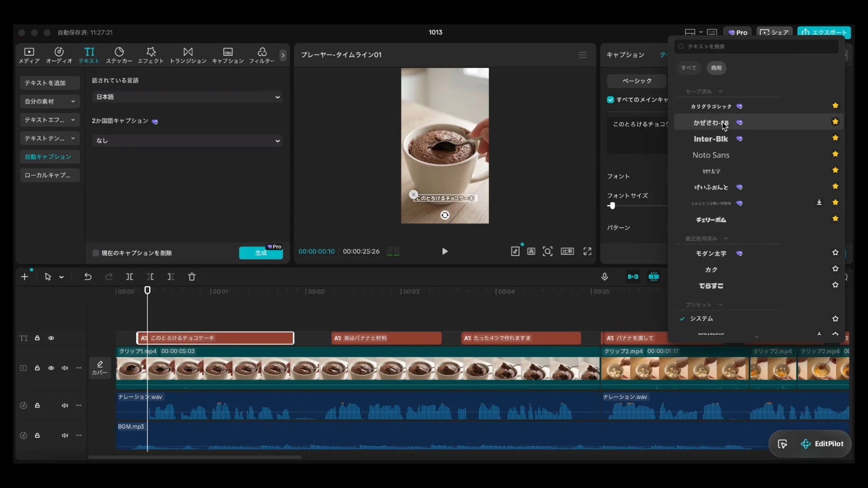Toggle すべてのメインキャプション checkbox
The height and width of the screenshot is (488, 868).
click(x=610, y=99)
